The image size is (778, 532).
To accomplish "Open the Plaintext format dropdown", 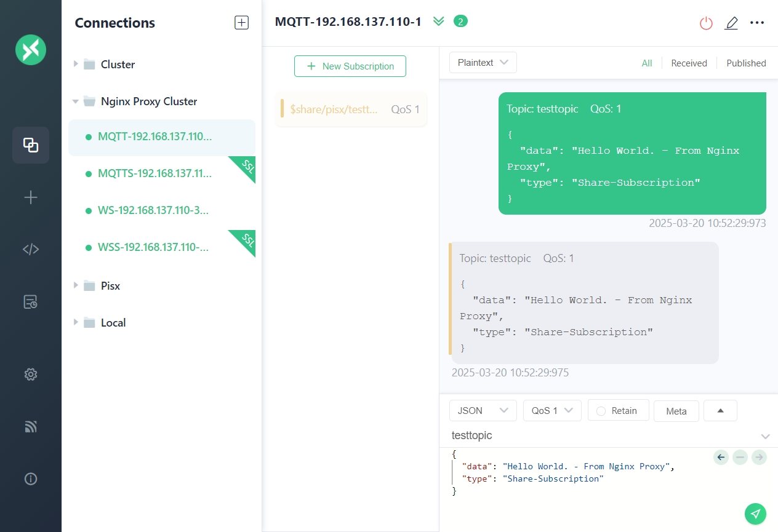I will pos(483,63).
